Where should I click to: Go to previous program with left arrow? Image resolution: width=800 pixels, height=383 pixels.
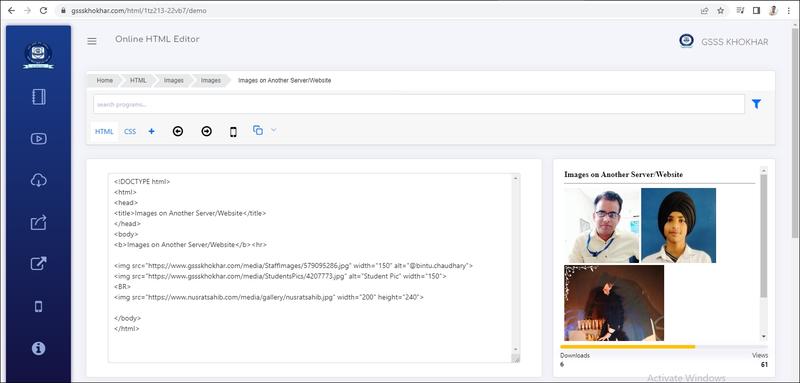pos(178,132)
